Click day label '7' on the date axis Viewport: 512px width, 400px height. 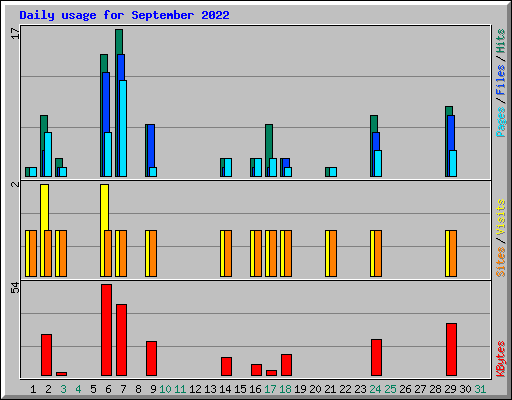pyautogui.click(x=123, y=389)
